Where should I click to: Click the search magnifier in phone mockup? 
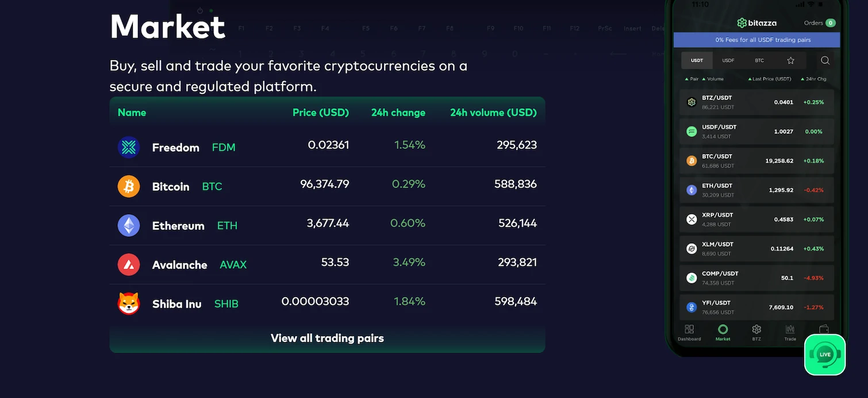click(825, 60)
